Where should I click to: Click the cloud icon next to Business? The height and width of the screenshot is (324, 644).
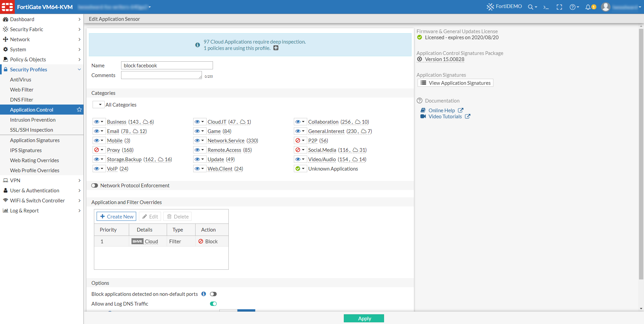click(146, 122)
